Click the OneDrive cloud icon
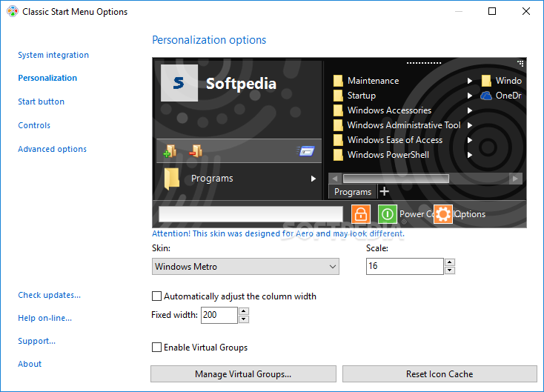544x392 pixels. click(486, 96)
